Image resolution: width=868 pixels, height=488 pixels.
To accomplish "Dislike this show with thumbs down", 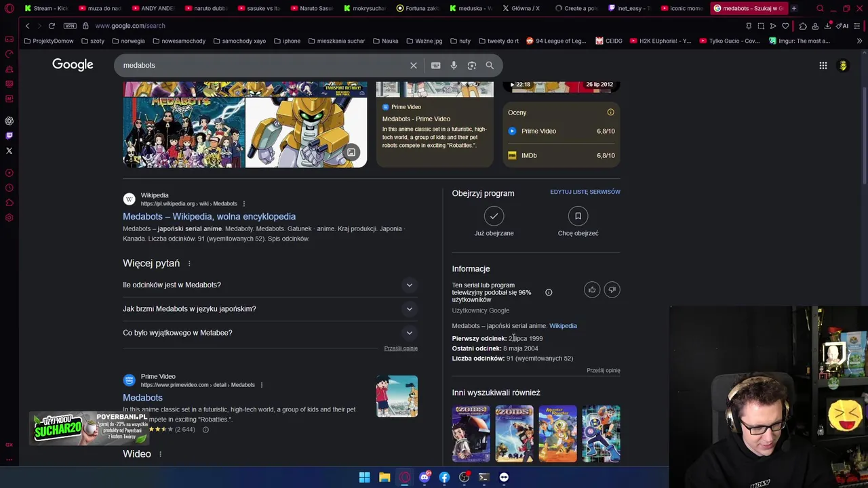I will (x=612, y=290).
